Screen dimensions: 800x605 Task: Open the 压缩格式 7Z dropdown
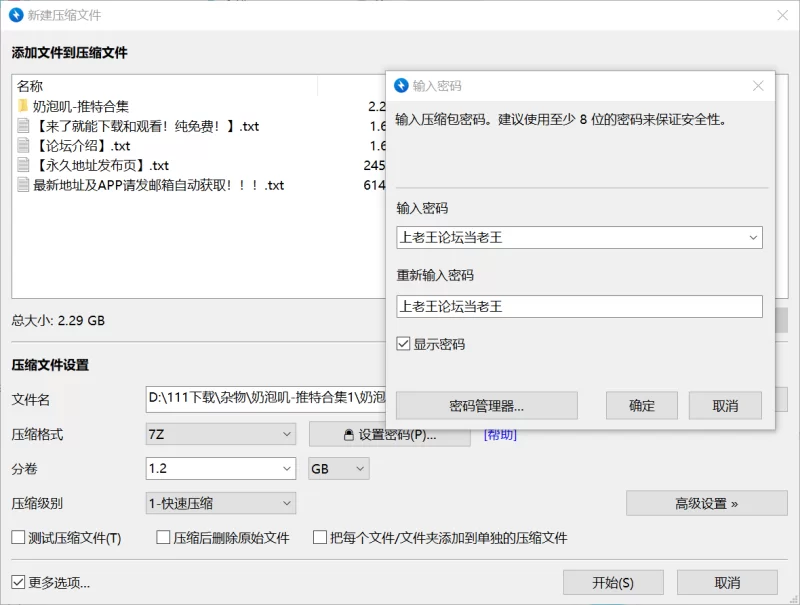(x=220, y=434)
